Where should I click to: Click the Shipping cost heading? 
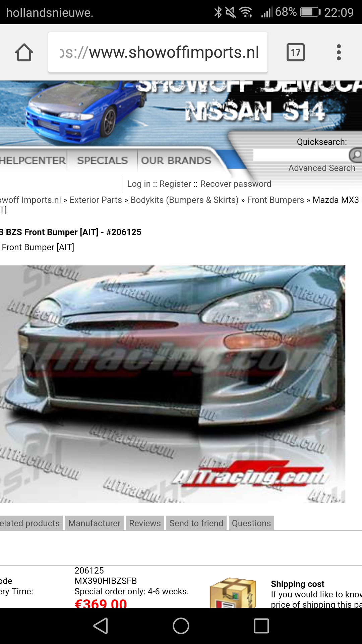(298, 584)
